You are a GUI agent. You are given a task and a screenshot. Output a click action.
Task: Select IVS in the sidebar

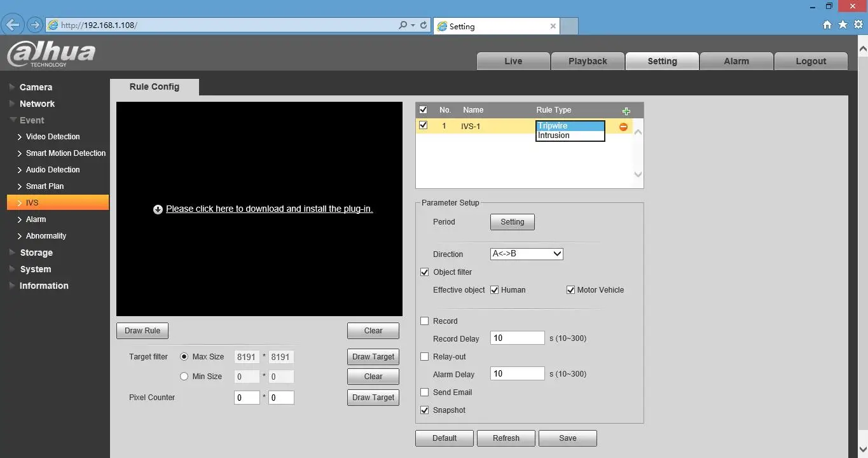tap(58, 203)
